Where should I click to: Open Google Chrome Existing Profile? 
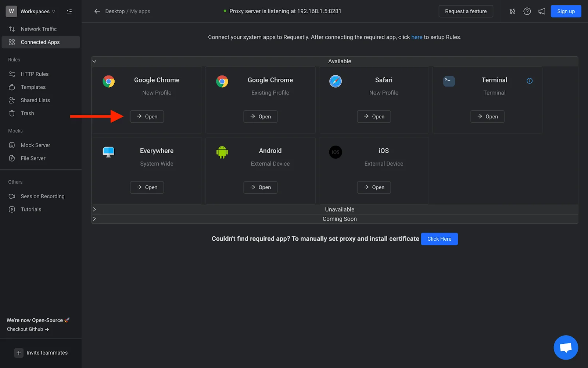click(261, 117)
